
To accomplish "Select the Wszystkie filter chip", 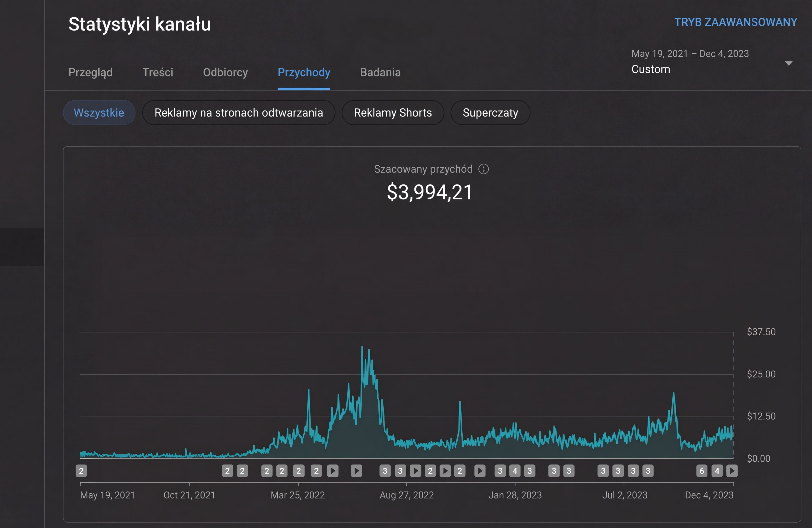I will click(x=99, y=113).
